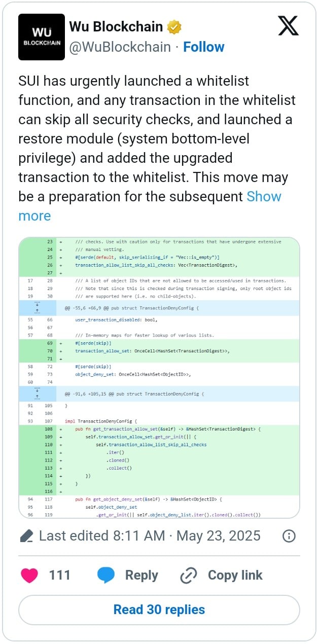Screen dimensions: 320x644
Task: Like the tweet with heart icon
Action: (29, 575)
